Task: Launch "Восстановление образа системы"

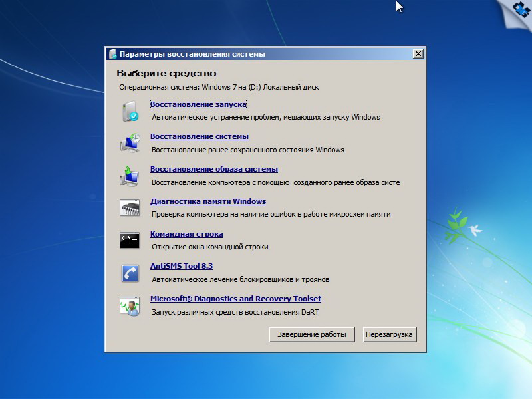Action: tap(214, 169)
